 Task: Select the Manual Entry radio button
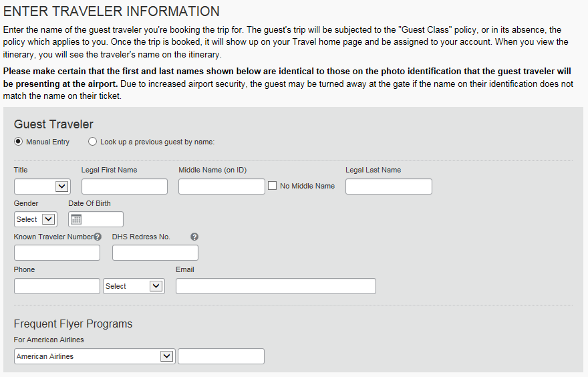click(18, 142)
